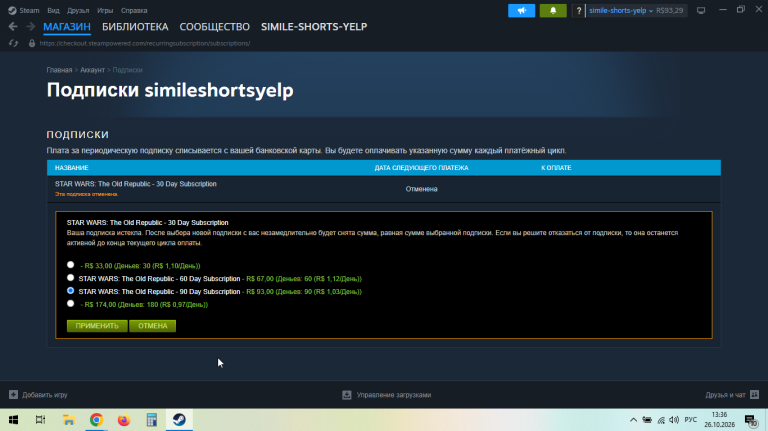The width and height of the screenshot is (768, 431).
Task: Launch Google Chrome from the taskbar
Action: tap(96, 420)
